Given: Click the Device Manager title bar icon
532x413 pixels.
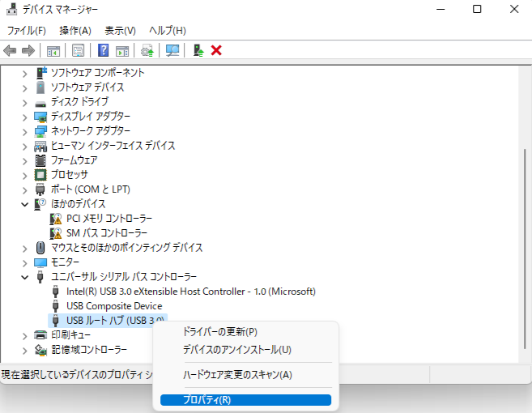Looking at the screenshot, I should (x=12, y=9).
